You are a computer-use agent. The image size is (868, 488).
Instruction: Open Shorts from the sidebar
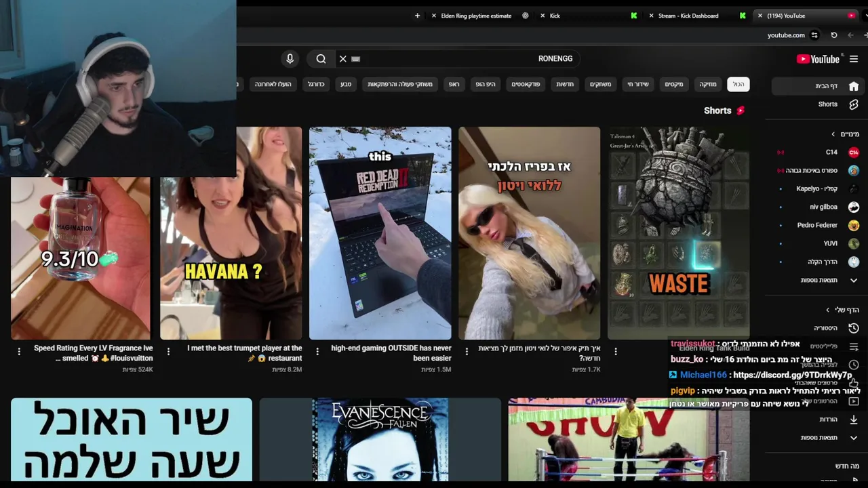click(x=817, y=104)
